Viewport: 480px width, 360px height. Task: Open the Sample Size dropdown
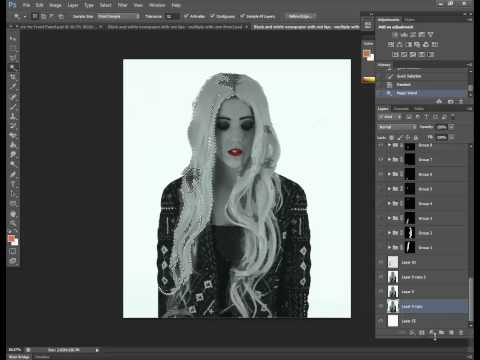click(118, 16)
